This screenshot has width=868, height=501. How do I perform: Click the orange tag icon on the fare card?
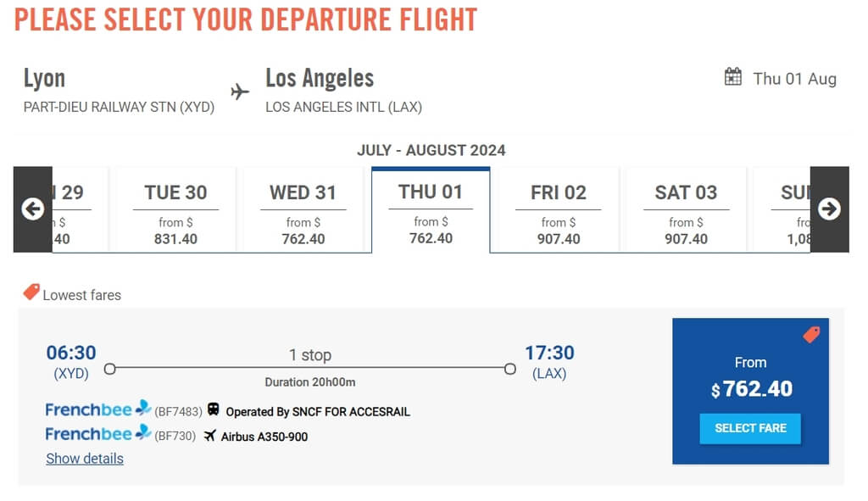(811, 334)
